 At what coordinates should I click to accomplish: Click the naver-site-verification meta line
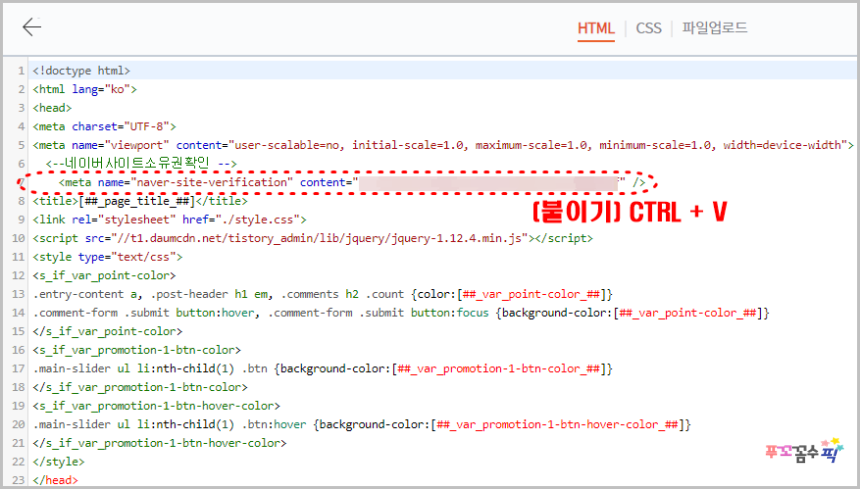pos(352,183)
